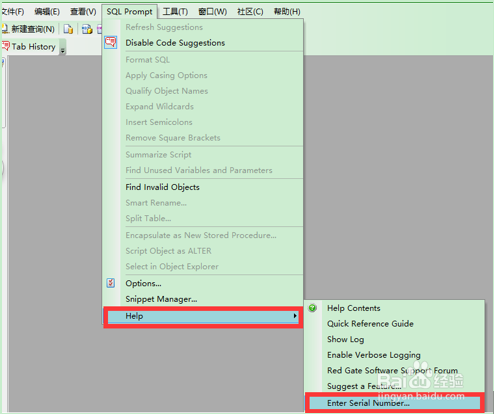The image size is (494, 414).
Task: Click the 新建查询(N) toolbar button
Action: [x=29, y=29]
